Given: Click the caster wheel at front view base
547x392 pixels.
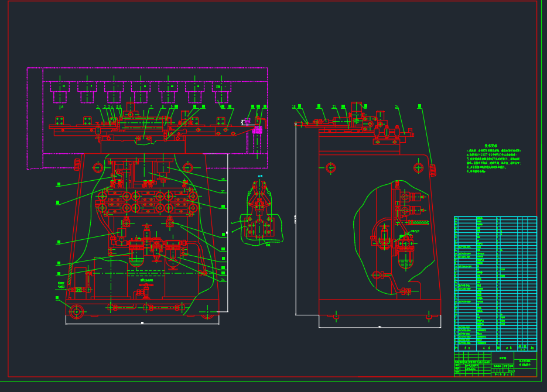Looking at the screenshot, I should pos(76,311).
